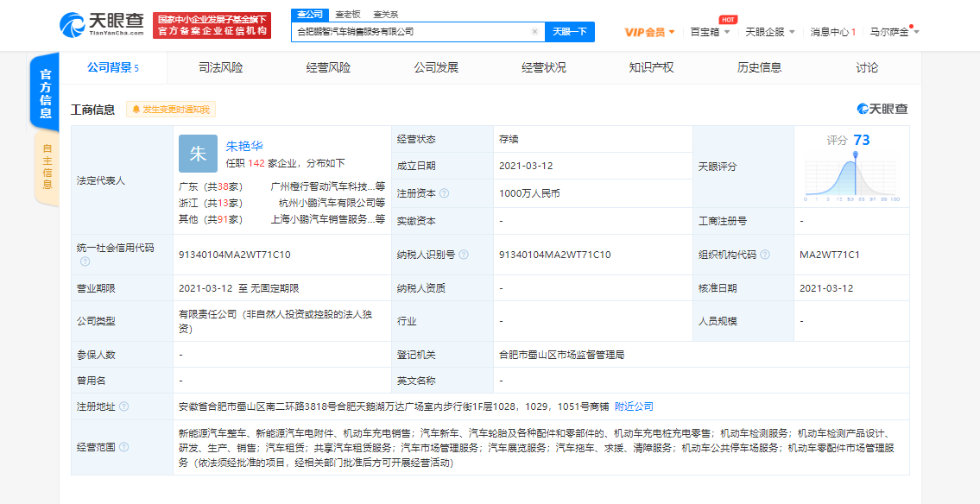Image resolution: width=980 pixels, height=504 pixels.
Task: Click help icon beside 经营范围
Action: coord(124,447)
